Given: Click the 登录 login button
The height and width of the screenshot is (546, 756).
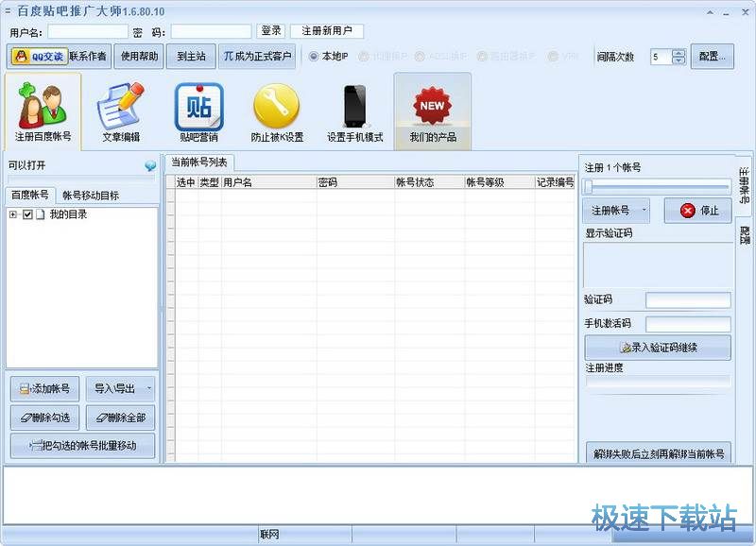Looking at the screenshot, I should tap(270, 31).
